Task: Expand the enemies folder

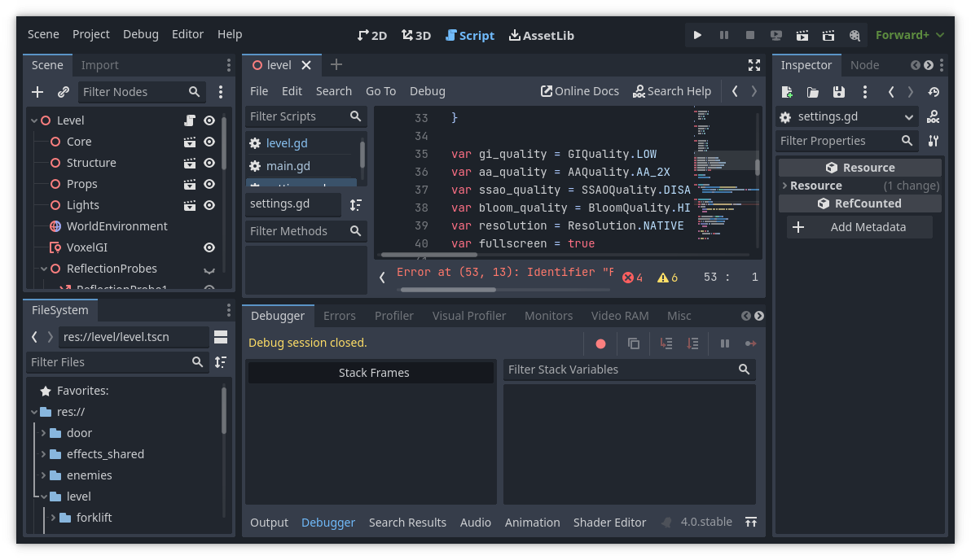Action: point(43,475)
